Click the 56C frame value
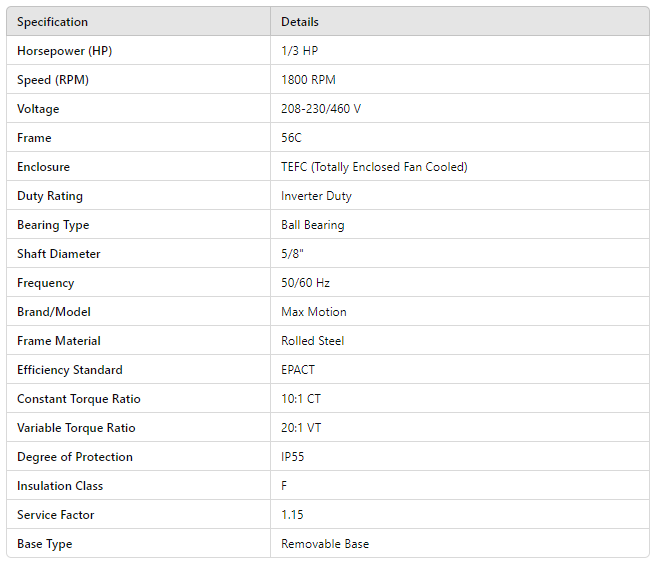Screen dimensions: 657x564 click(291, 138)
